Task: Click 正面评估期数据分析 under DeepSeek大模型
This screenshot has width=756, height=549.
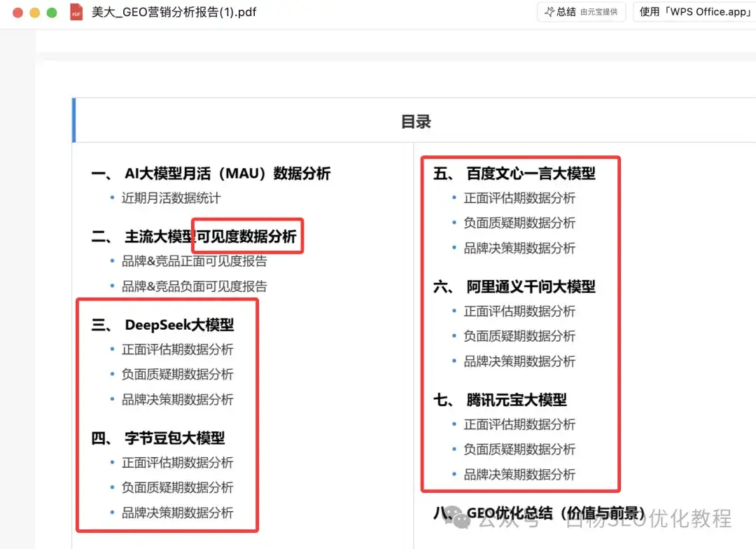Action: point(177,349)
